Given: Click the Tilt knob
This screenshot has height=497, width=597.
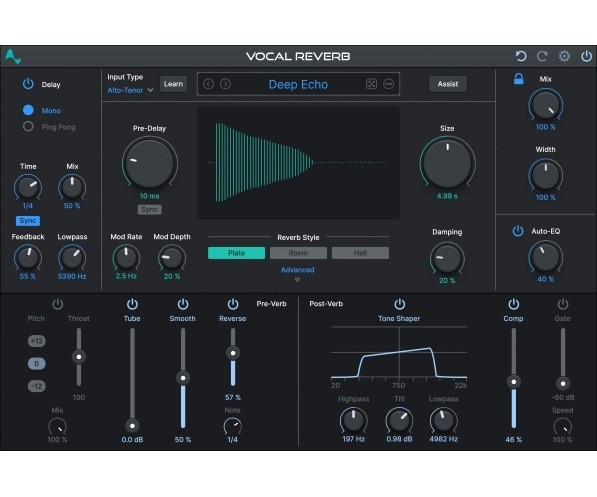Looking at the screenshot, I should tap(399, 420).
